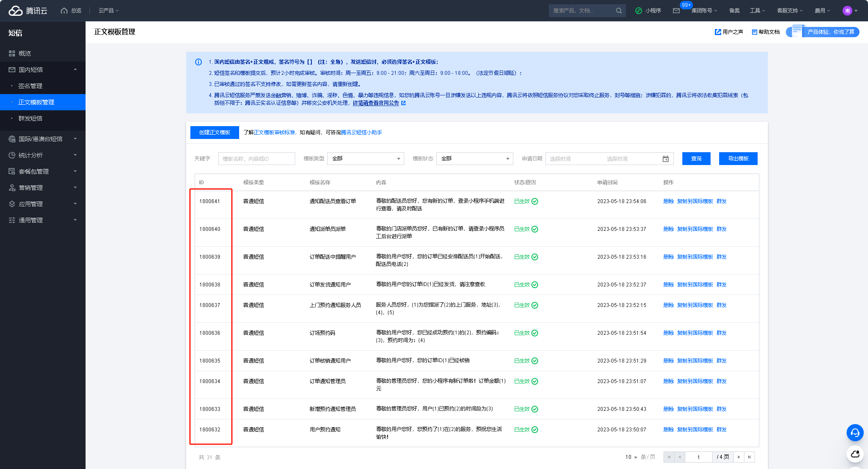Click 产品体验，你说了算 banner
This screenshot has height=469, width=868.
(823, 32)
